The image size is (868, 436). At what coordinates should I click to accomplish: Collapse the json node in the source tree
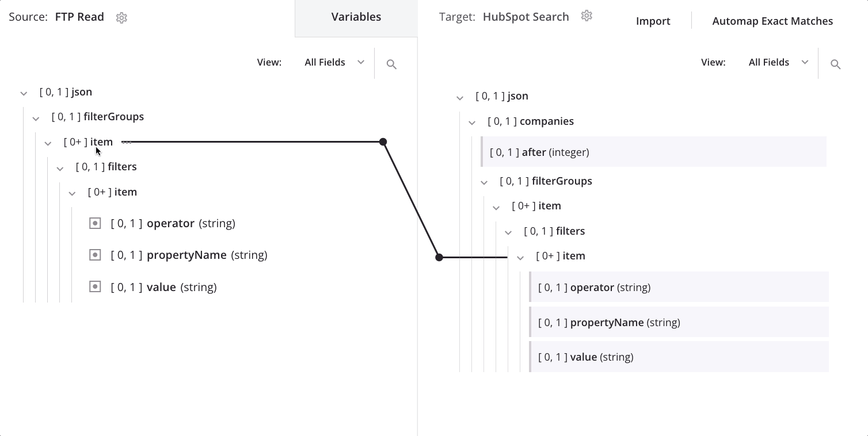(24, 93)
